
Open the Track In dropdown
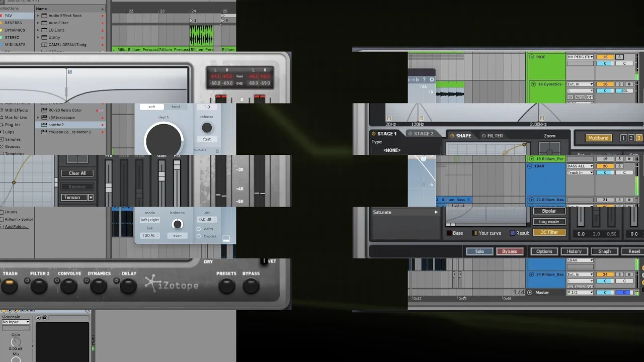tap(580, 172)
